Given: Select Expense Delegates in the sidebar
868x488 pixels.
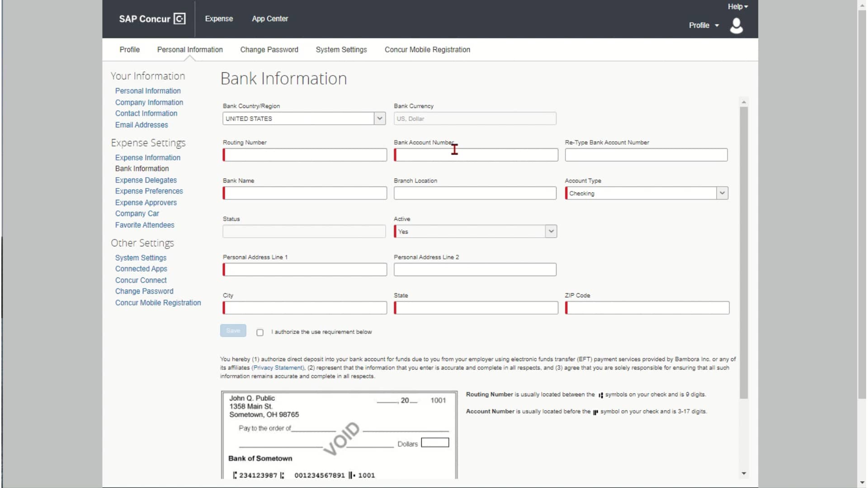Looking at the screenshot, I should [146, 180].
